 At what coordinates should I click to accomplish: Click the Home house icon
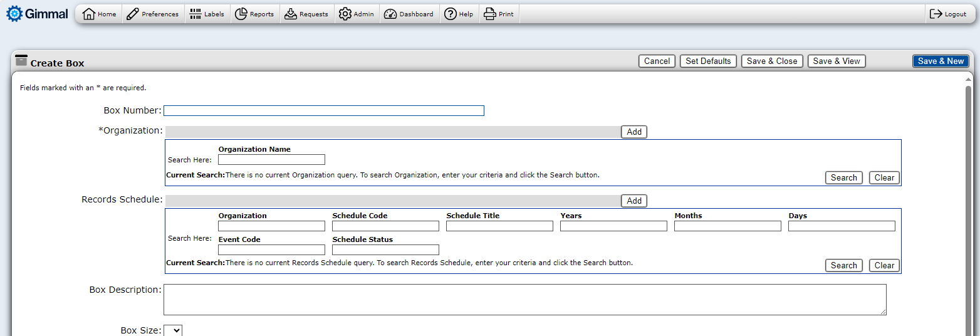click(x=89, y=14)
